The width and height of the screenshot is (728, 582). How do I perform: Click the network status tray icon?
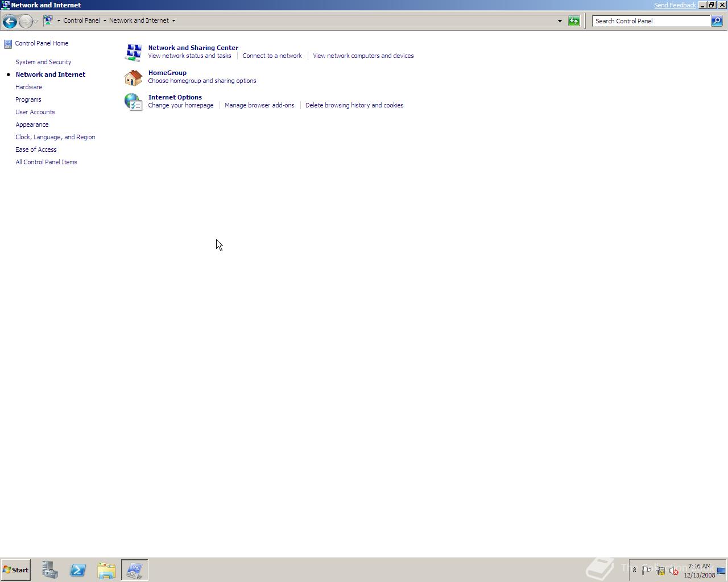click(660, 570)
